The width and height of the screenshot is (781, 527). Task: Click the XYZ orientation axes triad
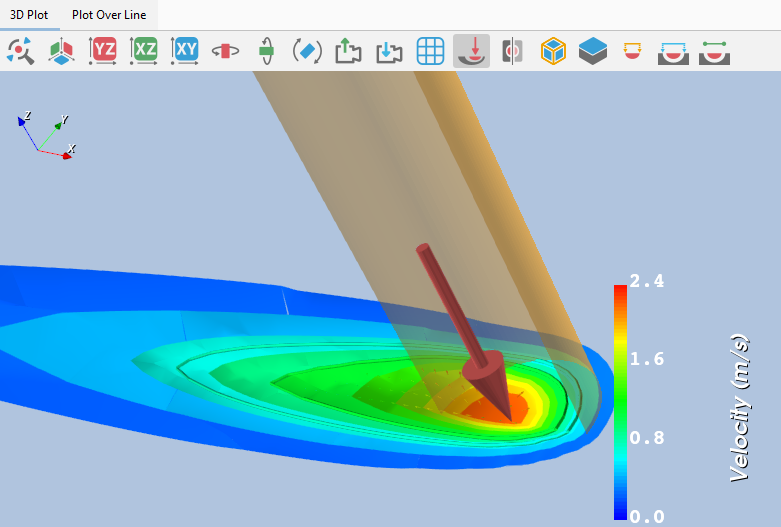click(x=46, y=135)
